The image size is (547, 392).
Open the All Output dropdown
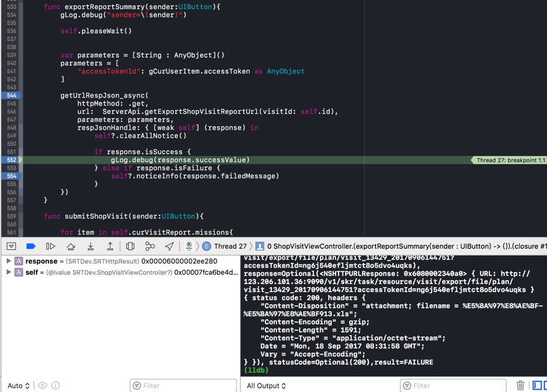point(266,386)
